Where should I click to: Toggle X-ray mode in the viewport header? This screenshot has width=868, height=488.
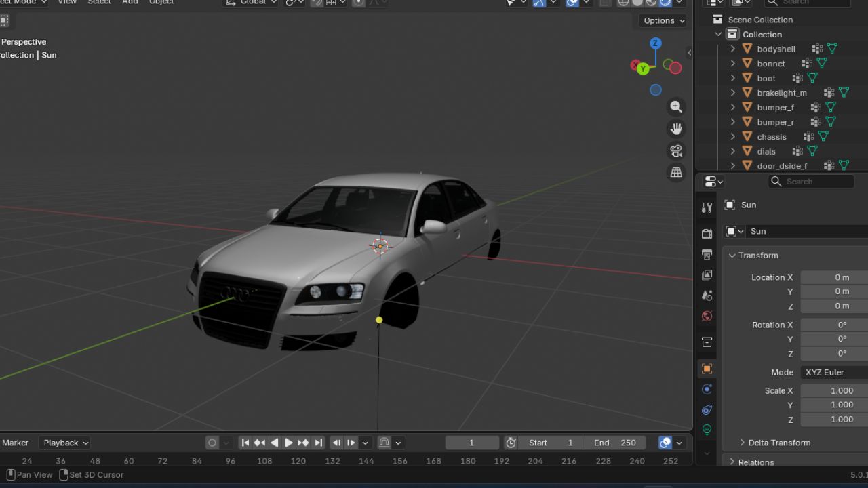[x=604, y=3]
